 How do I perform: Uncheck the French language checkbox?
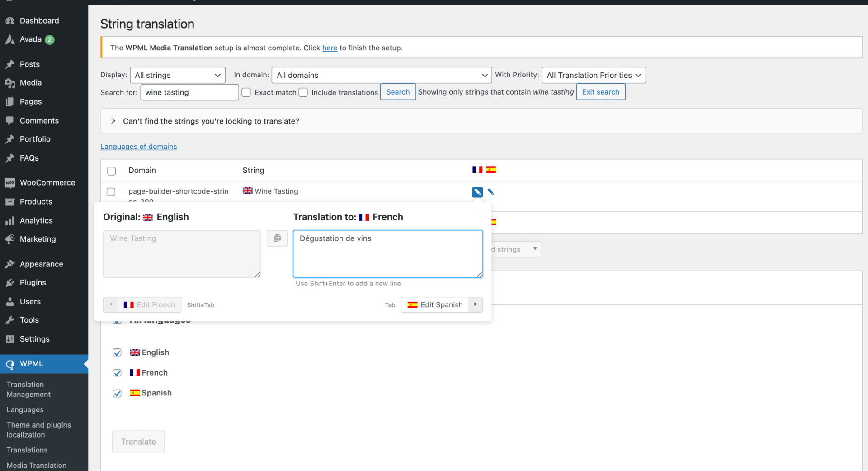coord(117,373)
